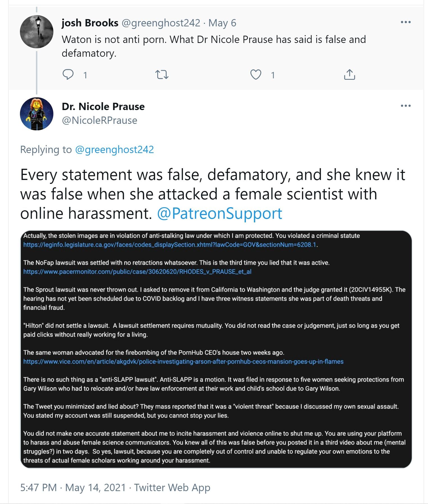Screen dimensions: 428x504
Task: Like josh Brooks' tweet
Action: pyautogui.click(x=256, y=75)
